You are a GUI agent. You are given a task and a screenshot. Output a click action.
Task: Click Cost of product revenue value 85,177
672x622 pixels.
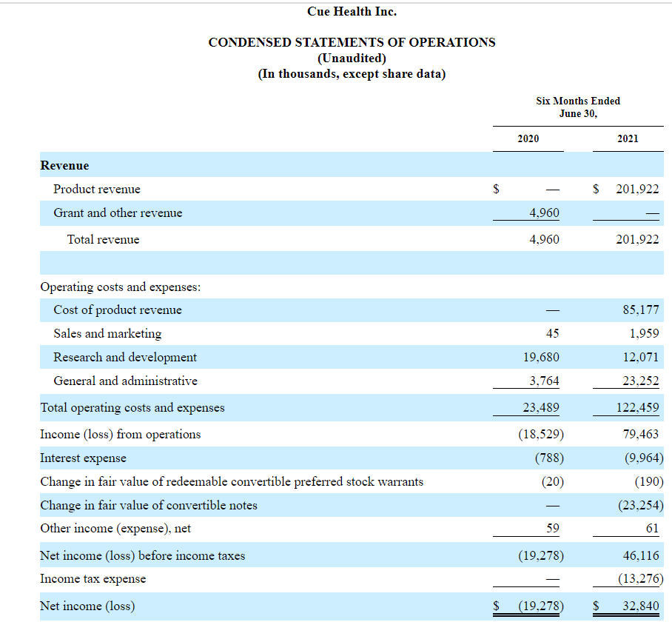click(641, 310)
